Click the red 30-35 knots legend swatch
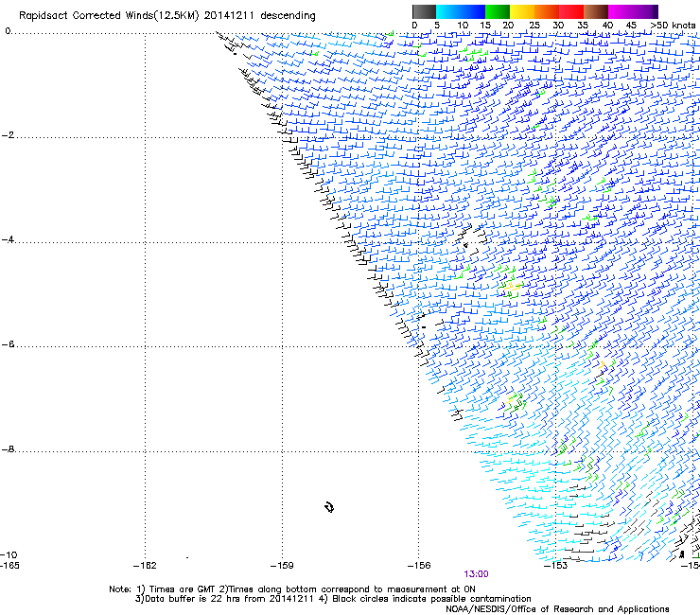Screen dimensions: 700x615 (x=571, y=11)
